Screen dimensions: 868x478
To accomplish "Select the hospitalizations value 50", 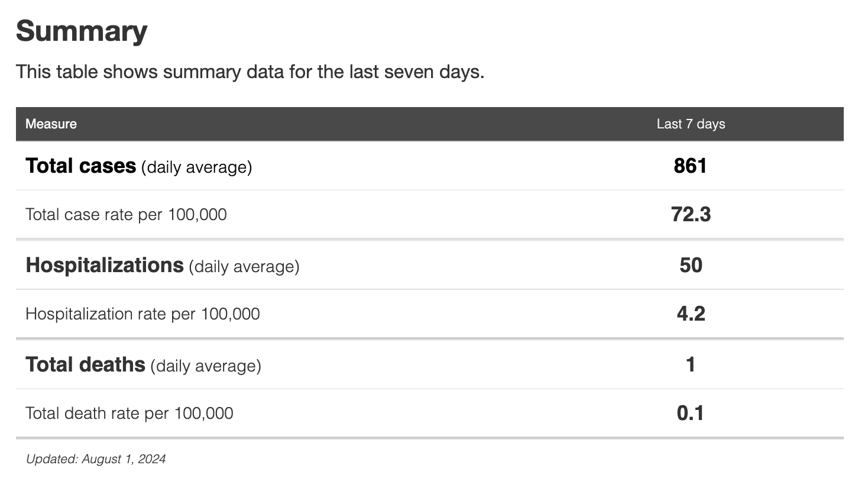I will coord(691,265).
